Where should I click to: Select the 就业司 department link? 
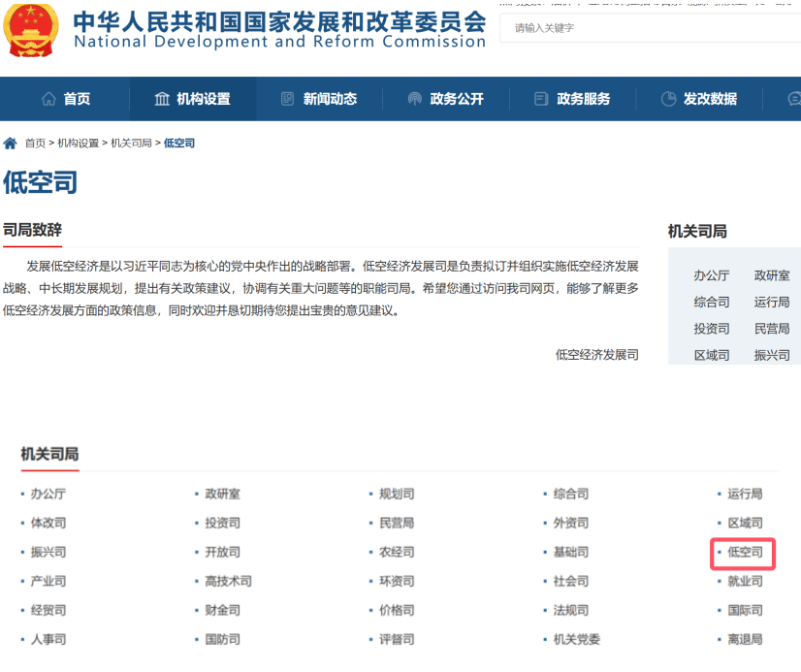(745, 581)
